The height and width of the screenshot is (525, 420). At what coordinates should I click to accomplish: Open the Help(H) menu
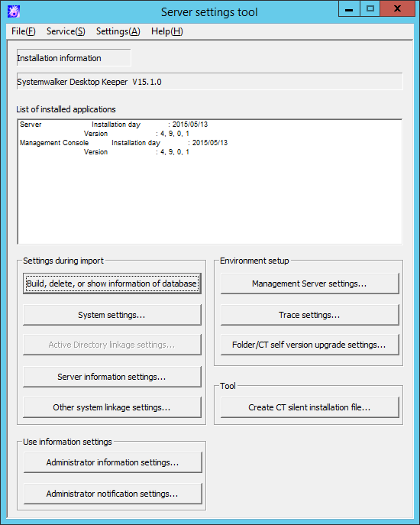pyautogui.click(x=166, y=31)
